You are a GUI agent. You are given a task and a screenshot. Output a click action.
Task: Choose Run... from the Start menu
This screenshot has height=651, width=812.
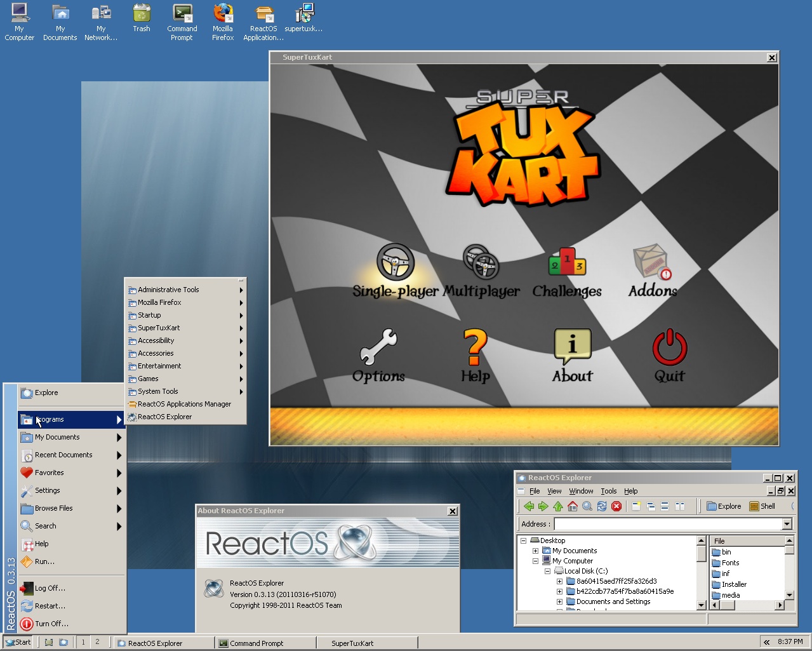[x=72, y=561]
